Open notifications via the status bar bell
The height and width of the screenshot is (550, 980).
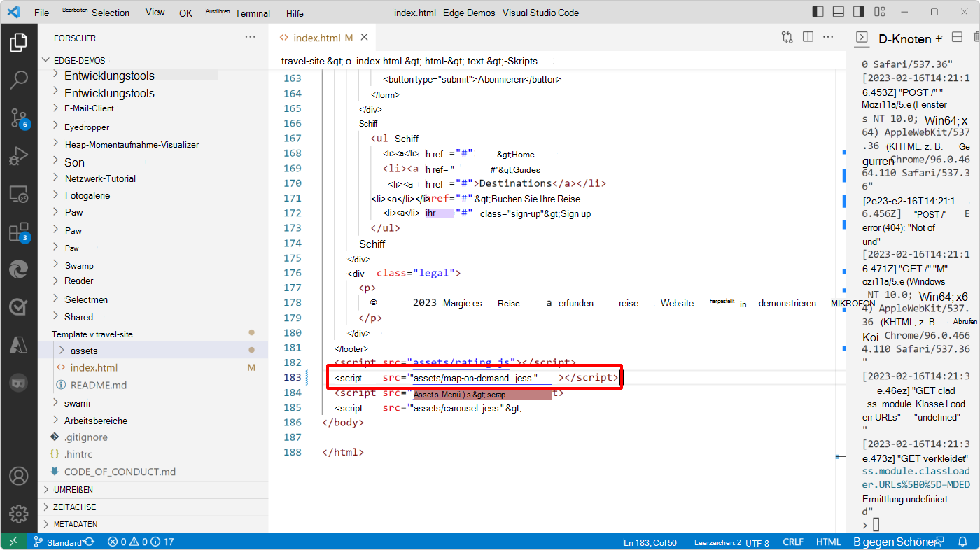click(x=962, y=541)
